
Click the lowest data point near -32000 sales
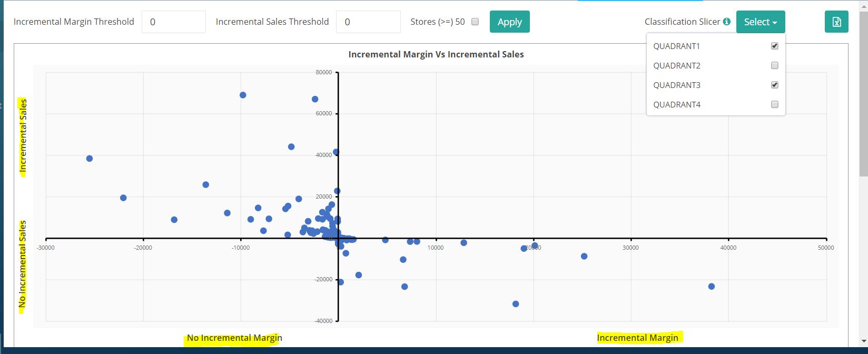pyautogui.click(x=516, y=304)
